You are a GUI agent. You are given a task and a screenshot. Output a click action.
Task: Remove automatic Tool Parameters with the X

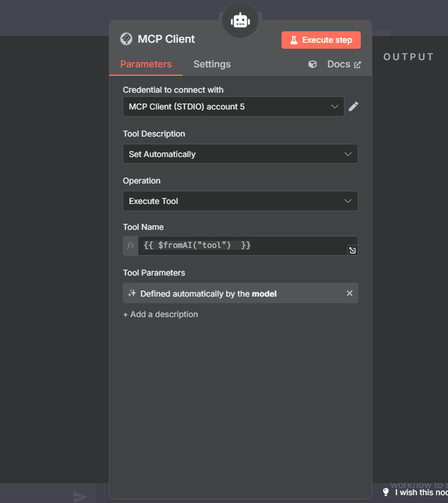[349, 293]
